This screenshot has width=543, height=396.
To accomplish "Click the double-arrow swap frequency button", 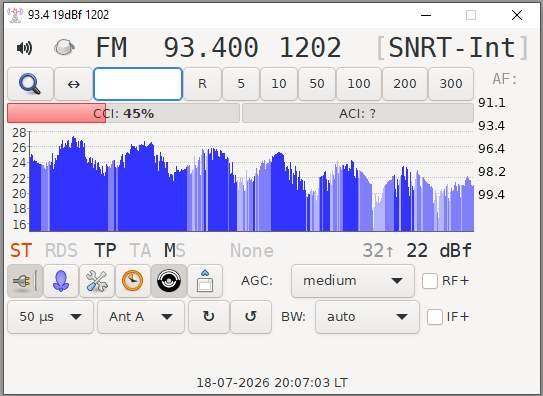I will tap(73, 84).
